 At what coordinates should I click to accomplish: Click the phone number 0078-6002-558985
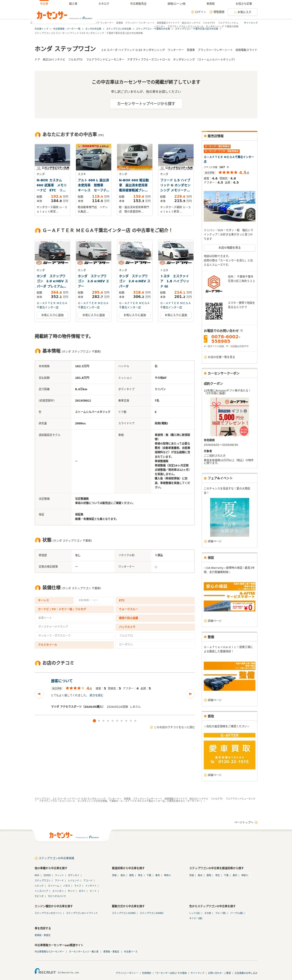point(226,339)
